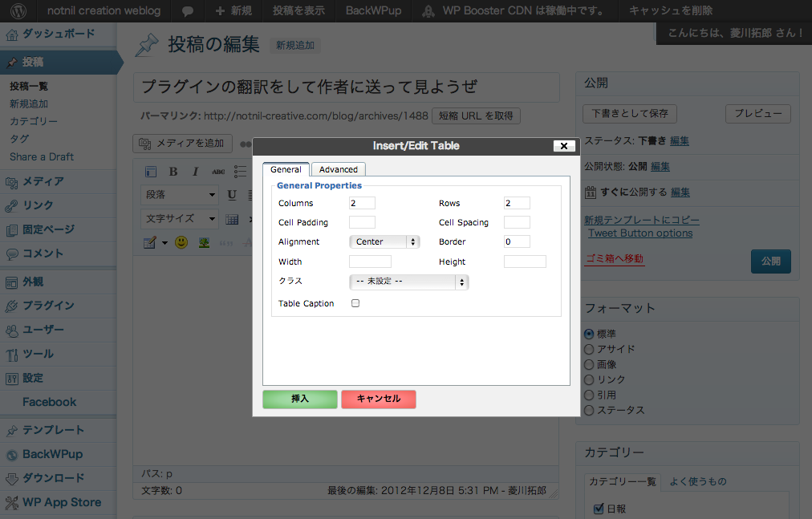Screen dimensions: 812x519
Task: Select the アサイド format radio button
Action: (589, 349)
